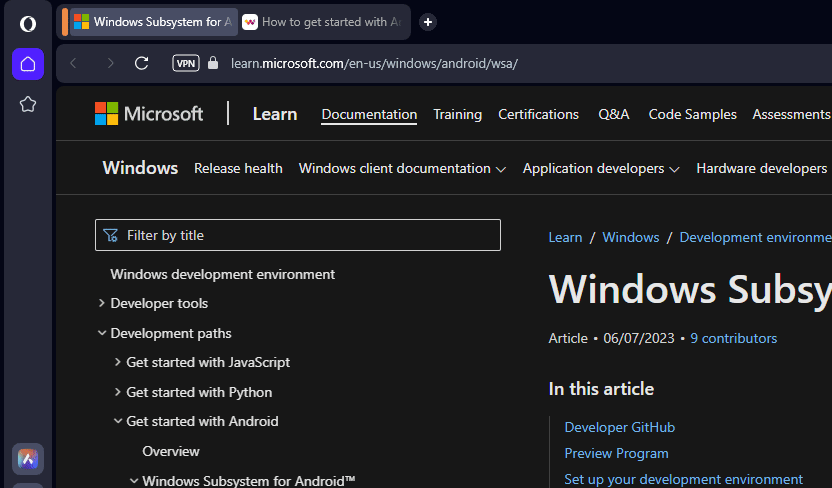Select Training in top navigation
832x488 pixels.
point(457,115)
